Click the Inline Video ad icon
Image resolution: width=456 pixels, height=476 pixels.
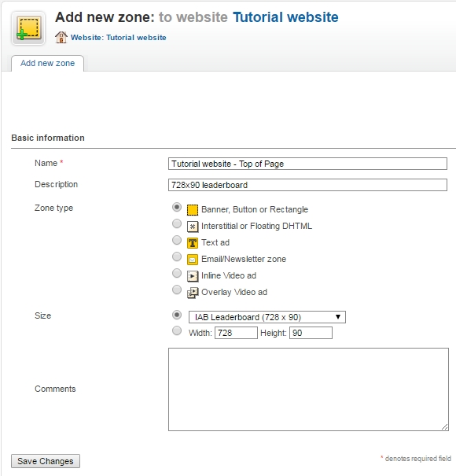pos(193,276)
